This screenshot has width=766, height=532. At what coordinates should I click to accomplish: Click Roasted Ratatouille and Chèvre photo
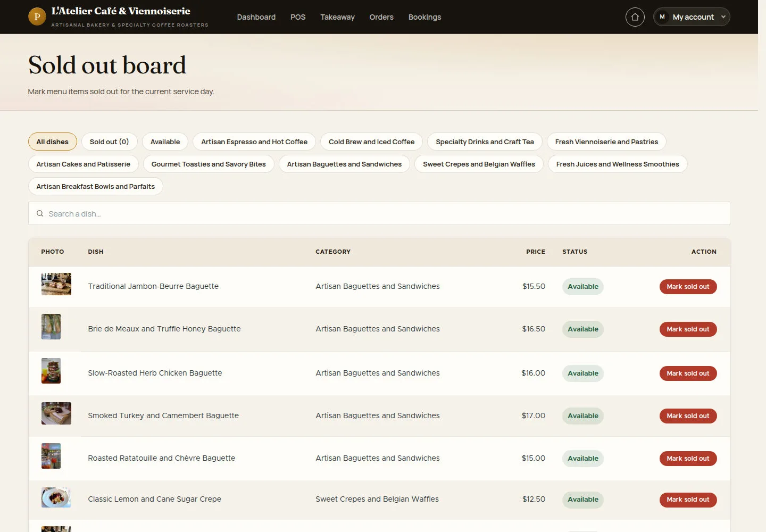click(51, 456)
